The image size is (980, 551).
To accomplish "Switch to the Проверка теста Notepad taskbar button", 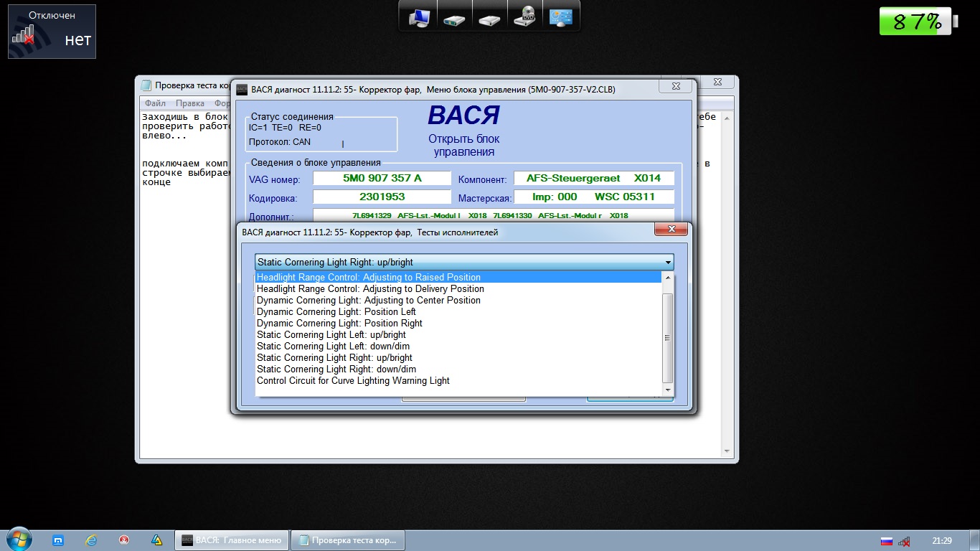I will (x=347, y=540).
